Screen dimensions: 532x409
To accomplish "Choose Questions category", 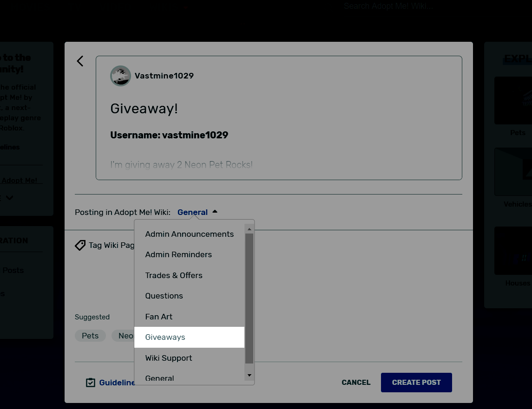I will [x=189, y=296].
